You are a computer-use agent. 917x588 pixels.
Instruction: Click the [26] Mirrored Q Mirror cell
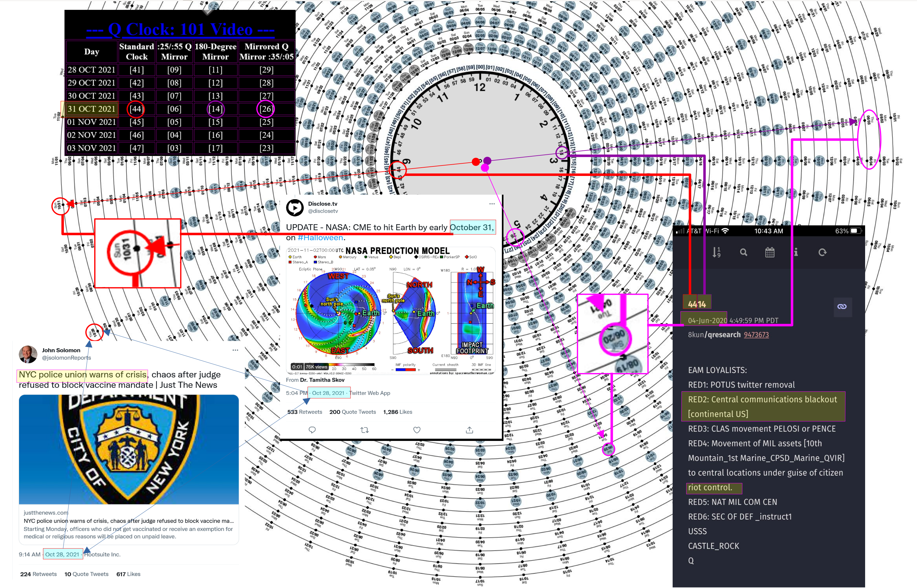click(x=266, y=109)
